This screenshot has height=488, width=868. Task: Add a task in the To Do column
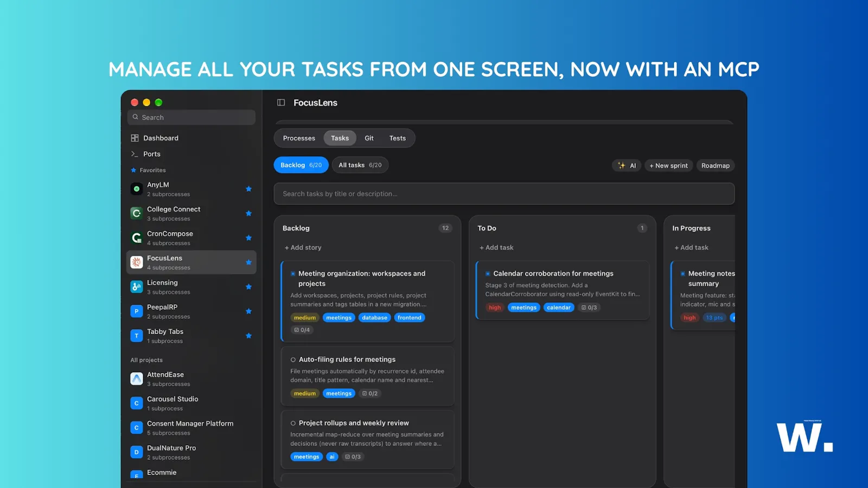(496, 248)
